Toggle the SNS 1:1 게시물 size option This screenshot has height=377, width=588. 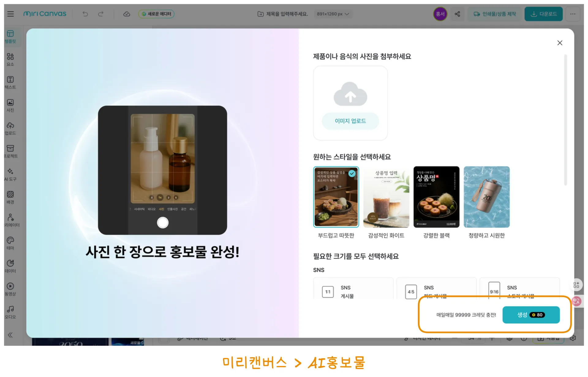tap(353, 290)
